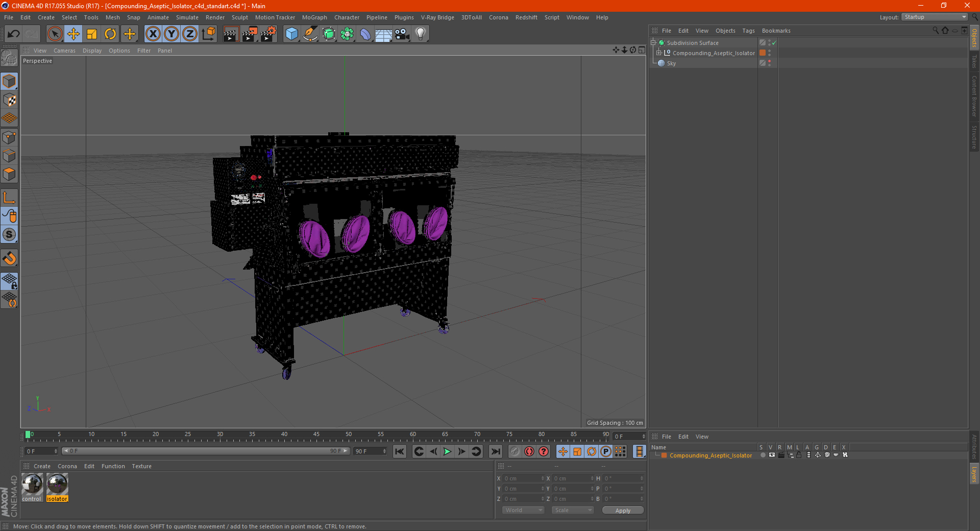
Task: Toggle Z axis lock
Action: click(x=190, y=34)
